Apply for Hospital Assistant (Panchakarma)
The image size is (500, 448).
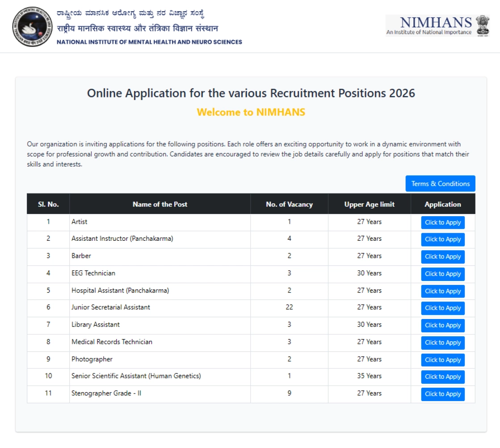442,291
